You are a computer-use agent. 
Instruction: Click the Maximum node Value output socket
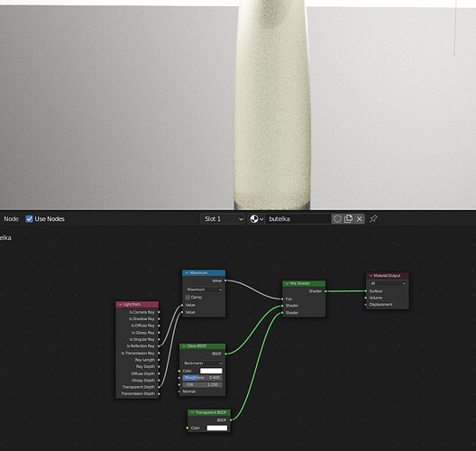225,281
